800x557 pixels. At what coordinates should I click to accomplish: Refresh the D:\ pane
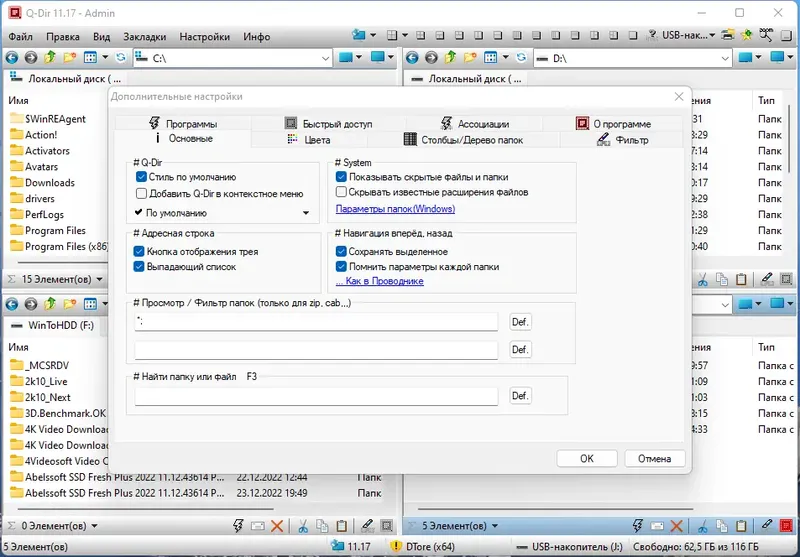(x=521, y=58)
